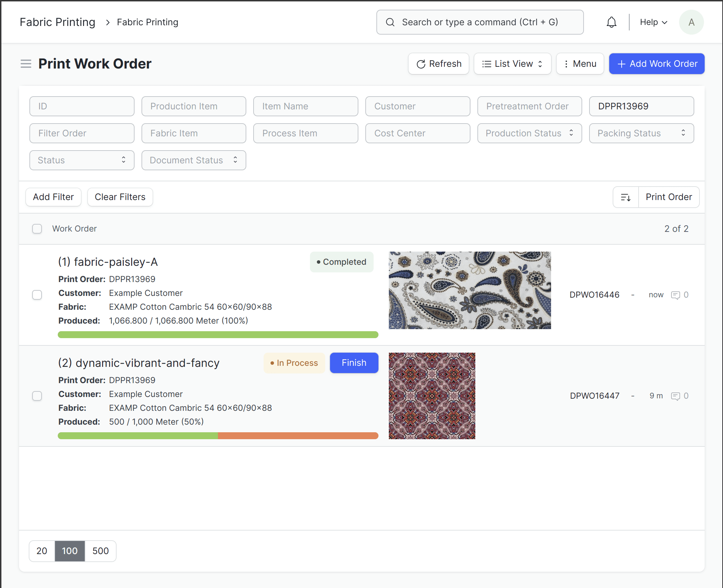The image size is (723, 588).
Task: Click the Finish button on dynamic-vibrant-and-fancy
Action: [354, 362]
